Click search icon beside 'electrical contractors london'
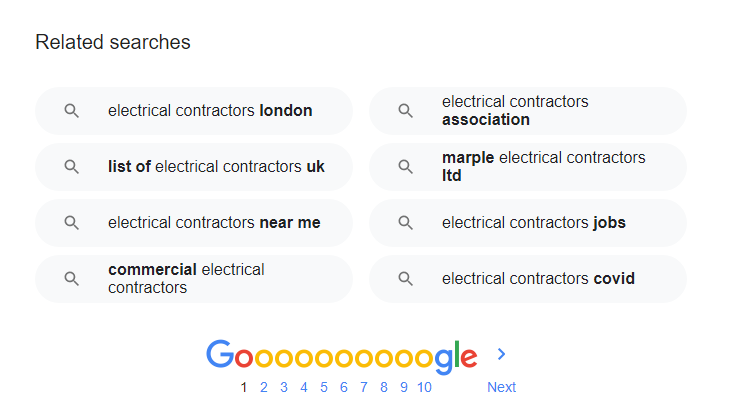Image resolution: width=733 pixels, height=408 pixels. point(72,111)
